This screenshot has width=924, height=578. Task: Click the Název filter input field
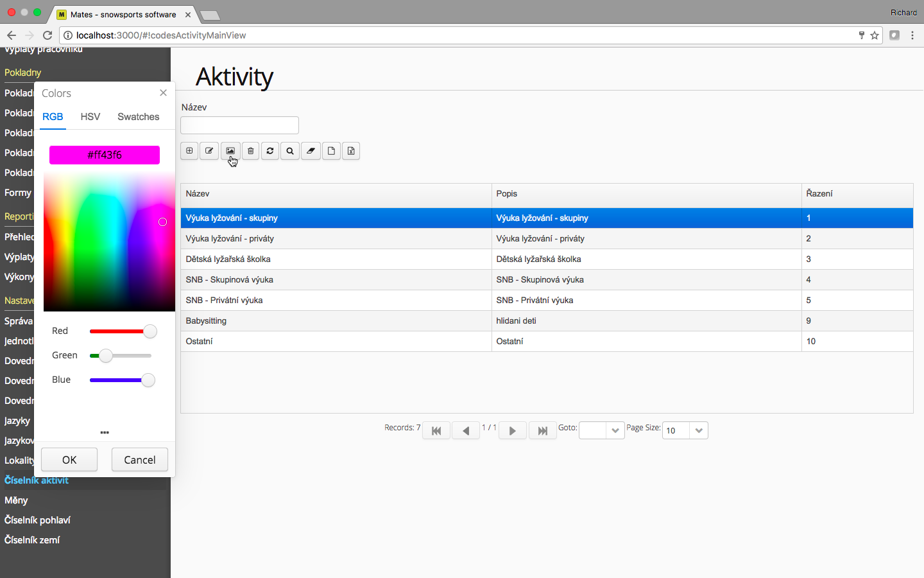click(x=240, y=125)
